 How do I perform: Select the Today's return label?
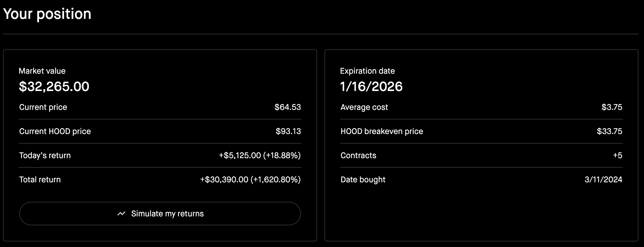(x=45, y=155)
